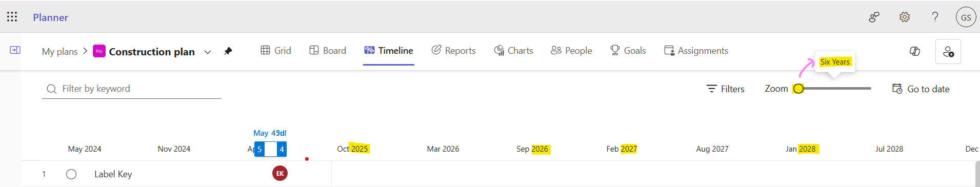Viewport: 980px width, 187px height.
Task: Open the settings gear
Action: click(905, 17)
